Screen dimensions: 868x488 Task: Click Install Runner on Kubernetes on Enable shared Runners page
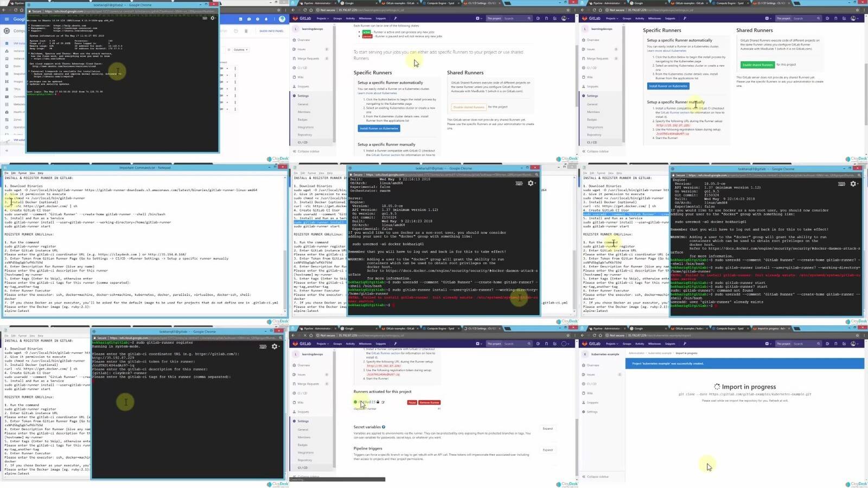(668, 86)
